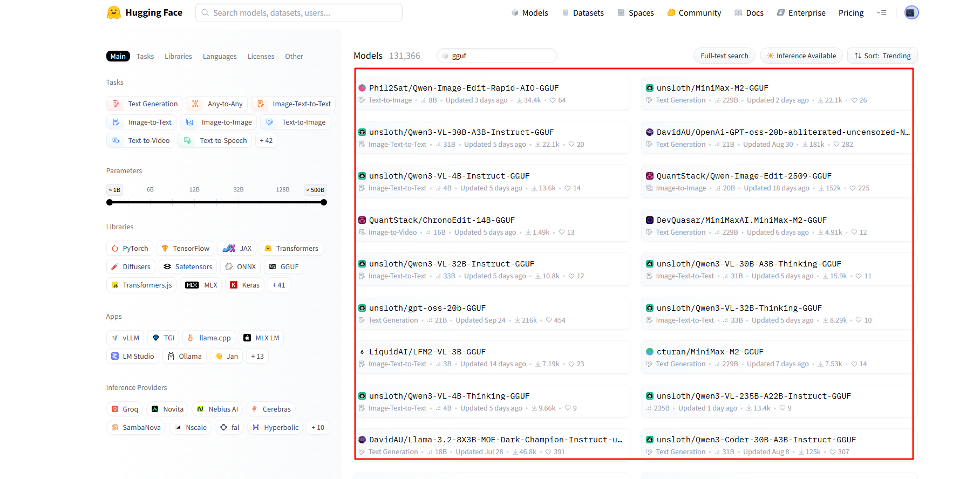Screen dimensions: 980x479
Task: Click the Hugging Face logo icon
Action: (114, 12)
